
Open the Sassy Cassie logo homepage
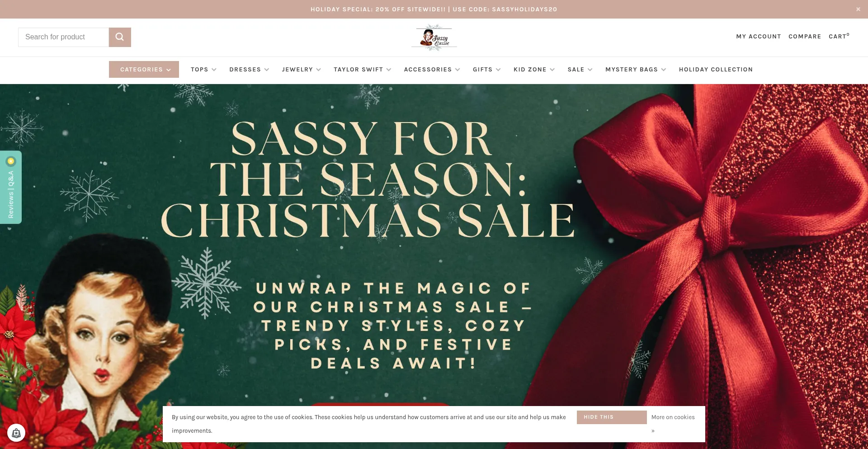click(434, 37)
